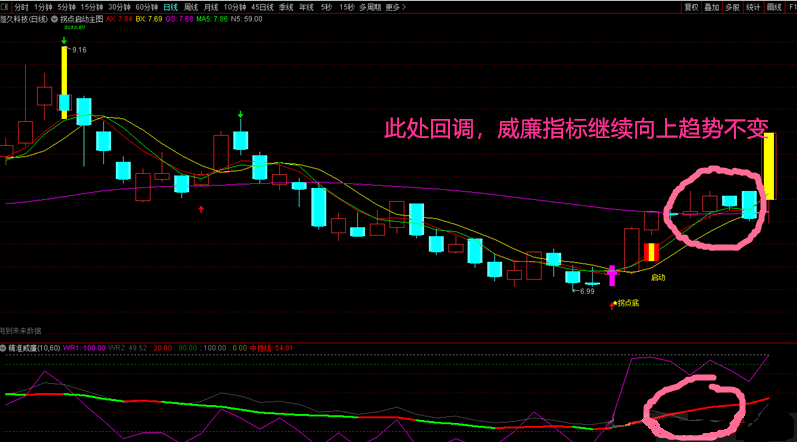
Task: Click the 画线 drawing button
Action: (774, 7)
